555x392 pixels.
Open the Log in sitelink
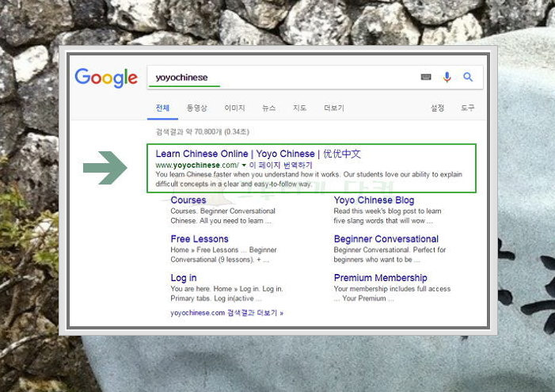point(184,278)
